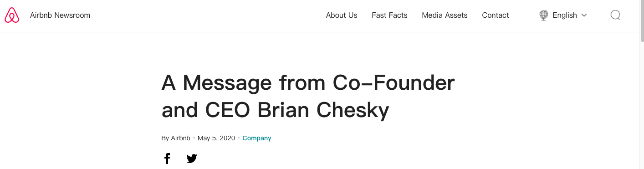The width and height of the screenshot is (644, 169).
Task: Click the Airbnb Newsroom home link
Action: click(60, 15)
